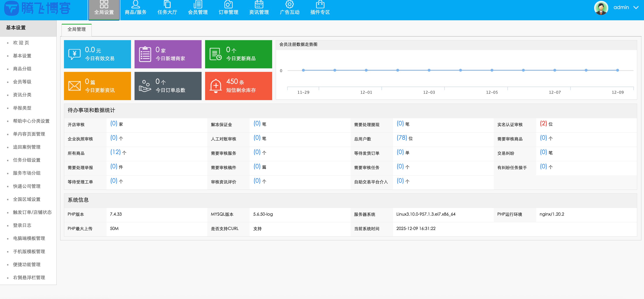Click the red 短信剩余库存 card
Screen dimensions: 644x299
[x=238, y=86]
